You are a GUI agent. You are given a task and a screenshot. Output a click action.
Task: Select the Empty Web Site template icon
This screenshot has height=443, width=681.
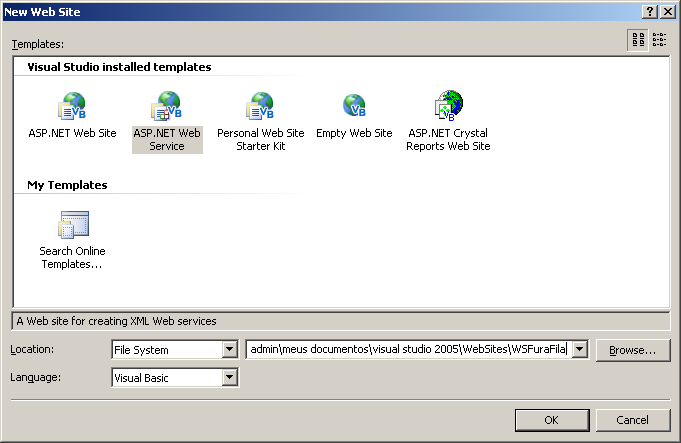[354, 106]
